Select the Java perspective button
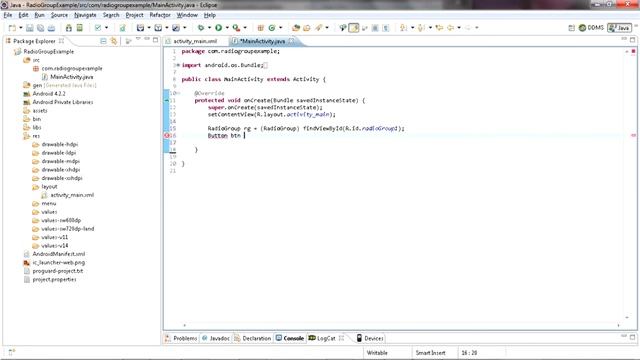The width and height of the screenshot is (640, 360). [619, 28]
